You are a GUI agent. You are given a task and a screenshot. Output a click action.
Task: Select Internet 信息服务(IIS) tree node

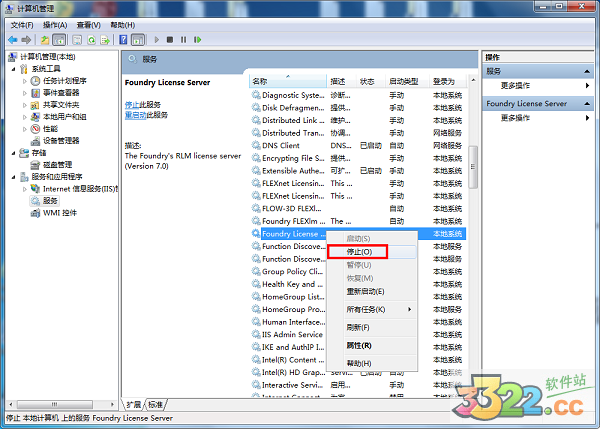(x=80, y=189)
